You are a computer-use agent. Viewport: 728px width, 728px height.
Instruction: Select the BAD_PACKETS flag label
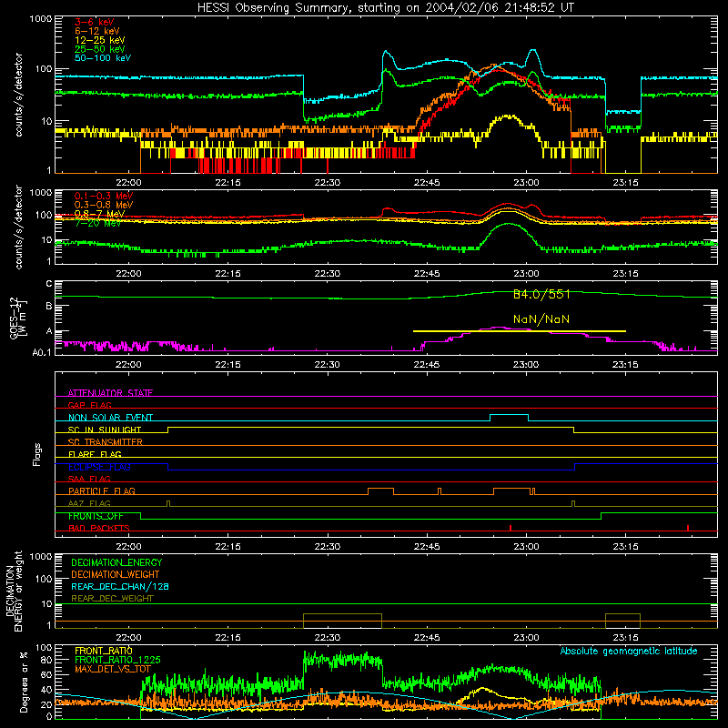pyautogui.click(x=99, y=528)
